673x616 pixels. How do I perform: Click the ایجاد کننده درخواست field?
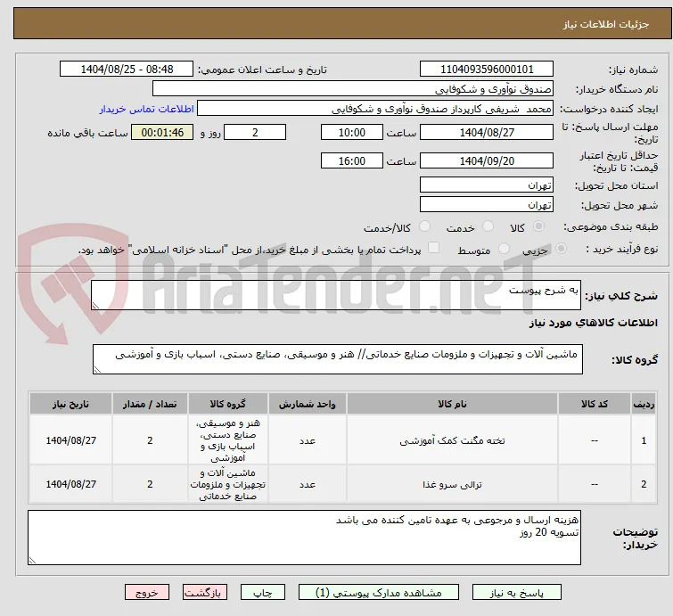tap(375, 109)
